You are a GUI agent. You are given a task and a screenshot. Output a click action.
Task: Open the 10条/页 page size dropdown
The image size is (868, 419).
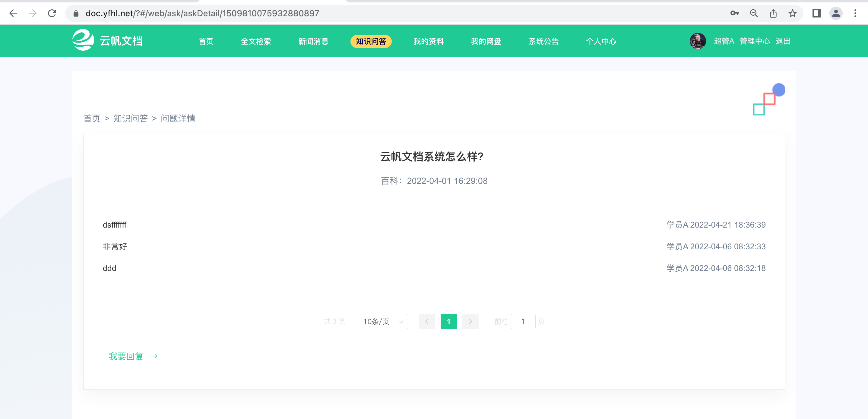[381, 321]
